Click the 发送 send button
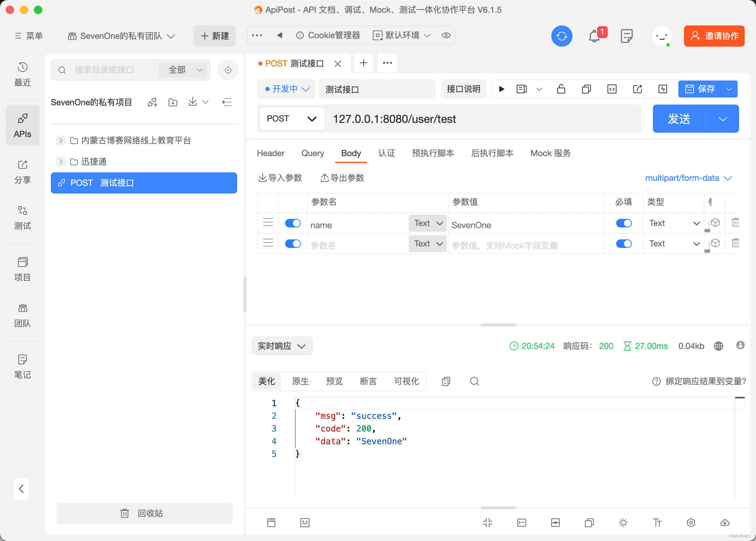This screenshot has width=756, height=541. pos(679,119)
